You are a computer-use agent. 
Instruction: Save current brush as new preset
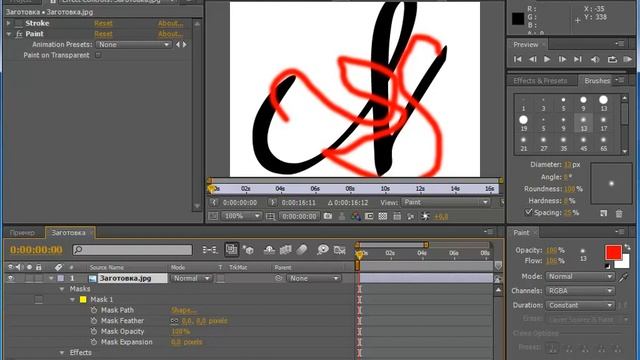point(604,213)
